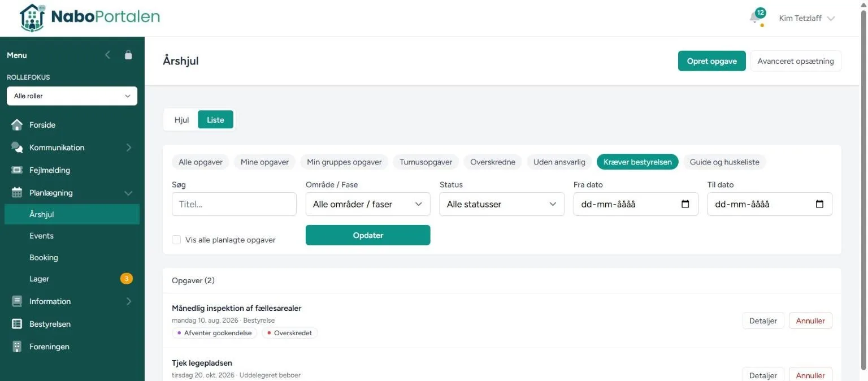Screen dimensions: 868x381
Task: Switch to the Hjul view tab
Action: pos(181,120)
